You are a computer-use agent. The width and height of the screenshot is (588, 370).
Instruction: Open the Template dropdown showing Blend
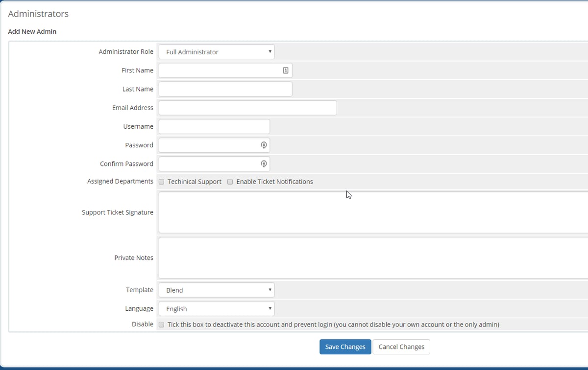(x=216, y=290)
